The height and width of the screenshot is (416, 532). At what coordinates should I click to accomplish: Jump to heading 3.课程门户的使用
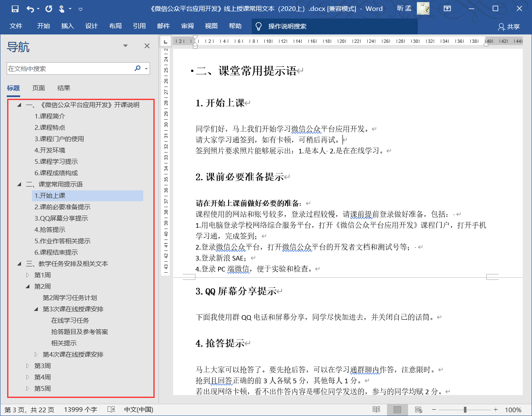(59, 139)
